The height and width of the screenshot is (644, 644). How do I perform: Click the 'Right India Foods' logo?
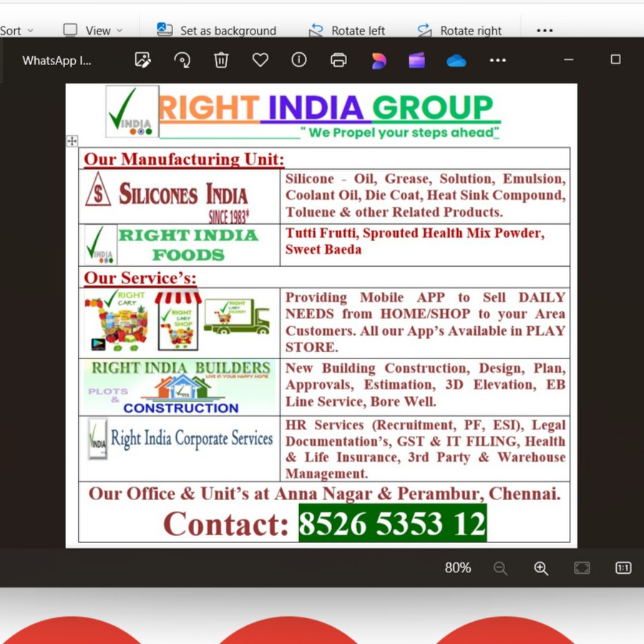[172, 245]
